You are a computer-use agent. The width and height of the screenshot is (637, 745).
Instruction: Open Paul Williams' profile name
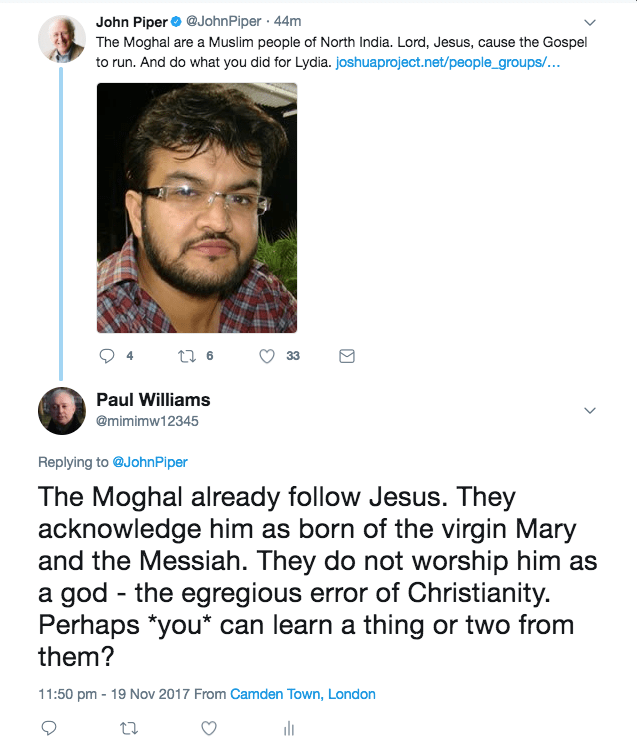click(x=153, y=400)
